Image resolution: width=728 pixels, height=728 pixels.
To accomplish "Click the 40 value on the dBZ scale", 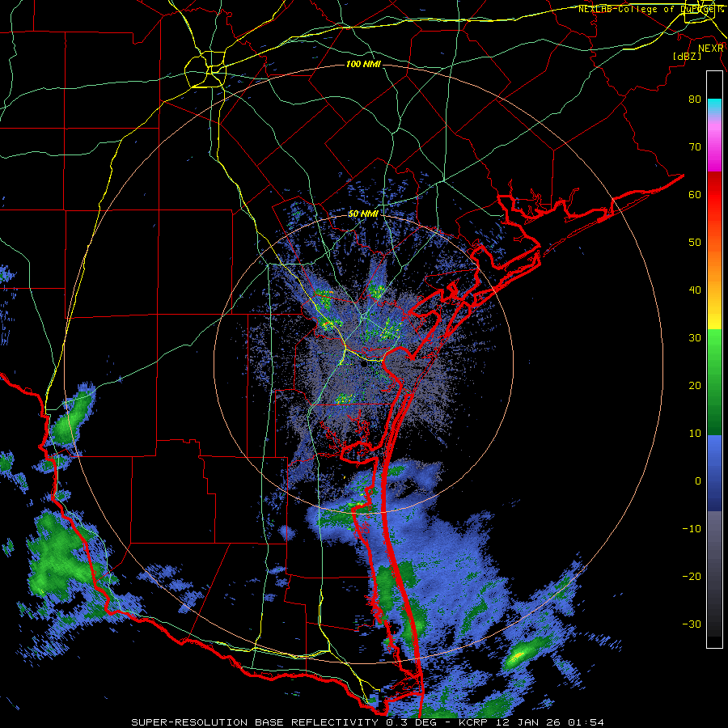I will 695,290.
